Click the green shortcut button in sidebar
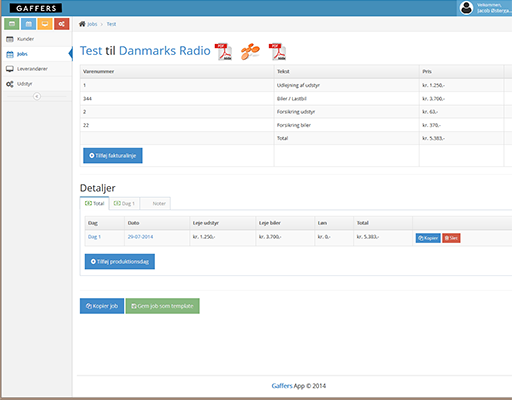 pyautogui.click(x=12, y=24)
